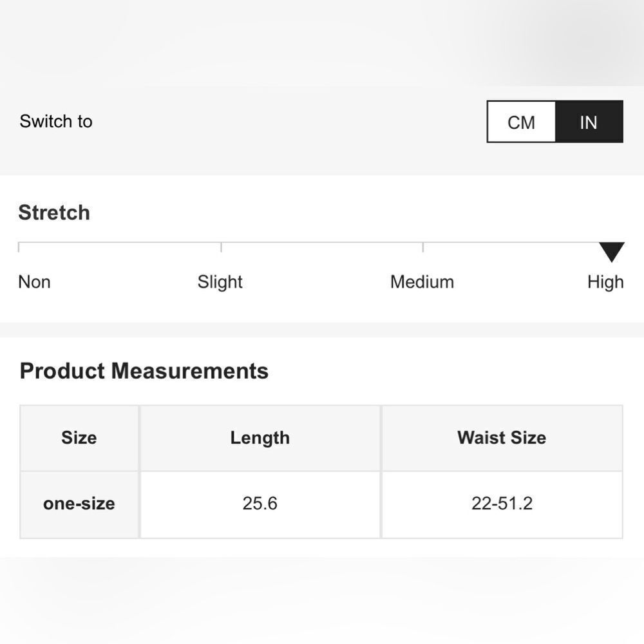Image resolution: width=644 pixels, height=644 pixels.
Task: Select the IN unit option
Action: 589,122
